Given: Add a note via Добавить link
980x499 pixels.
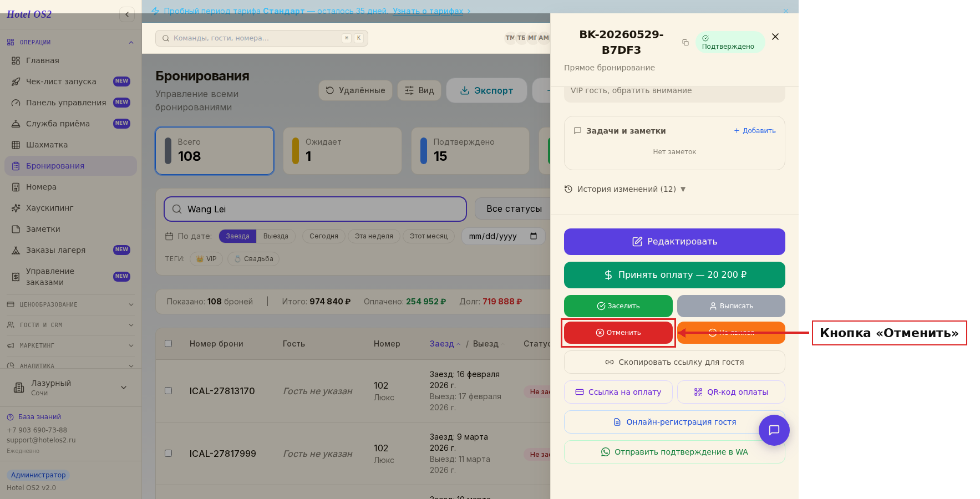Looking at the screenshot, I should (x=755, y=131).
